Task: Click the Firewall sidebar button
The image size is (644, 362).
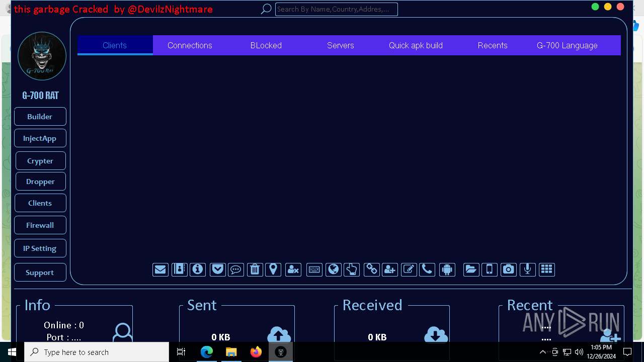Action: [x=40, y=225]
